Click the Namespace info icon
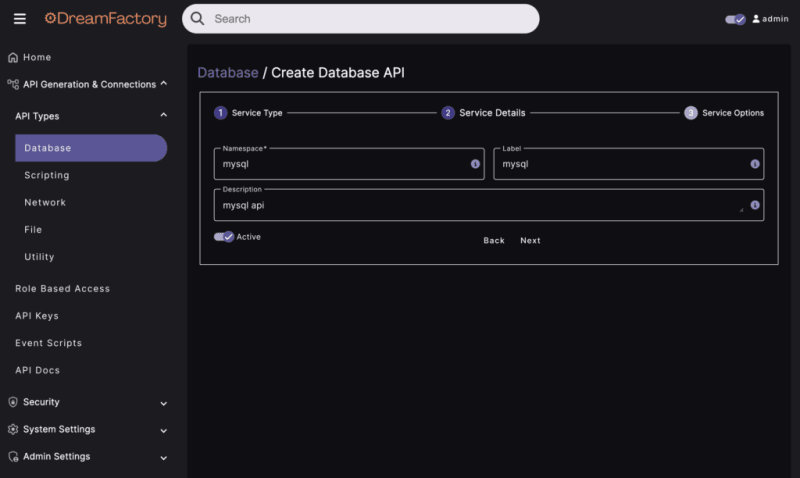This screenshot has width=800, height=478. coord(475,164)
